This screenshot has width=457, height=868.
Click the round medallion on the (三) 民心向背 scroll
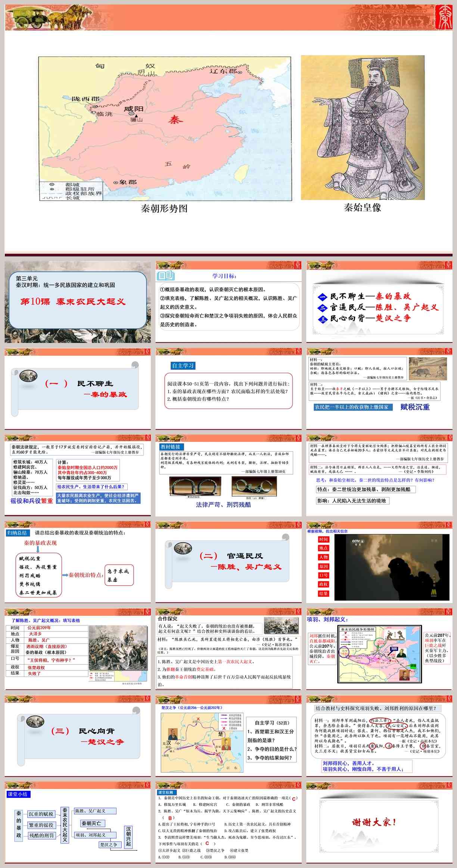pyautogui.click(x=35, y=721)
